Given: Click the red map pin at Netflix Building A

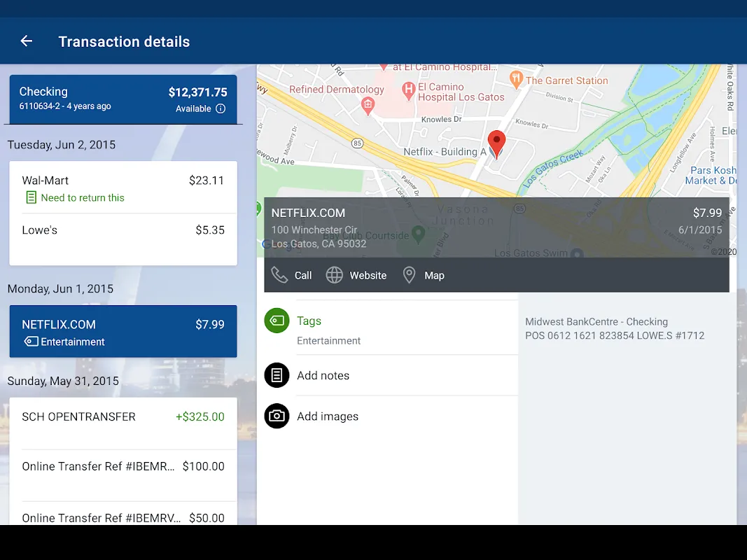Looking at the screenshot, I should point(496,144).
